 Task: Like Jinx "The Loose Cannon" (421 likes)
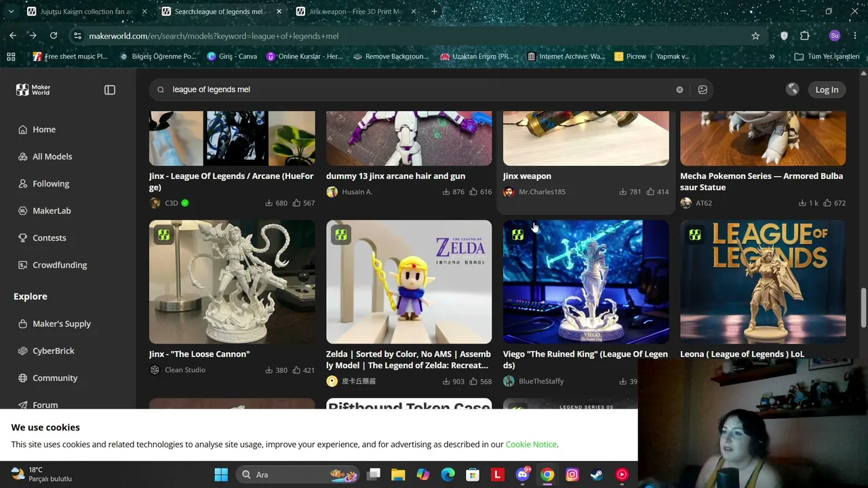[x=304, y=370]
